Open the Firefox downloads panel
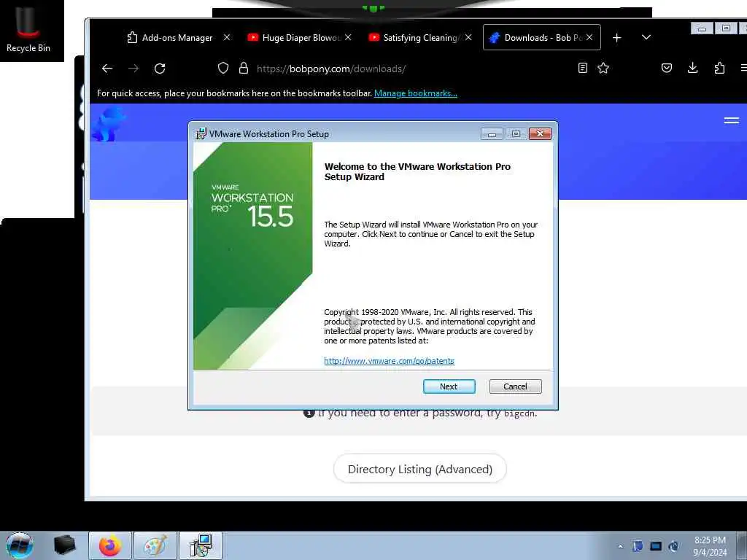747x560 pixels. coord(693,68)
